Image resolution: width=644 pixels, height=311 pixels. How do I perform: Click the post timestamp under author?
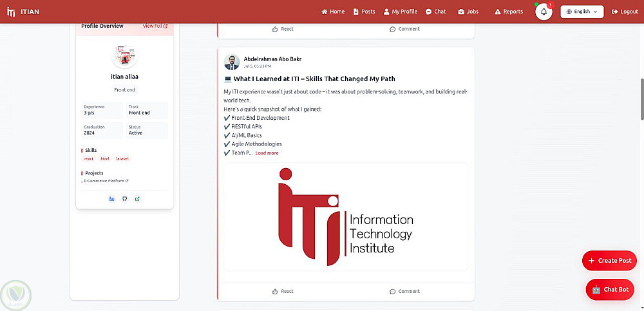tap(258, 66)
